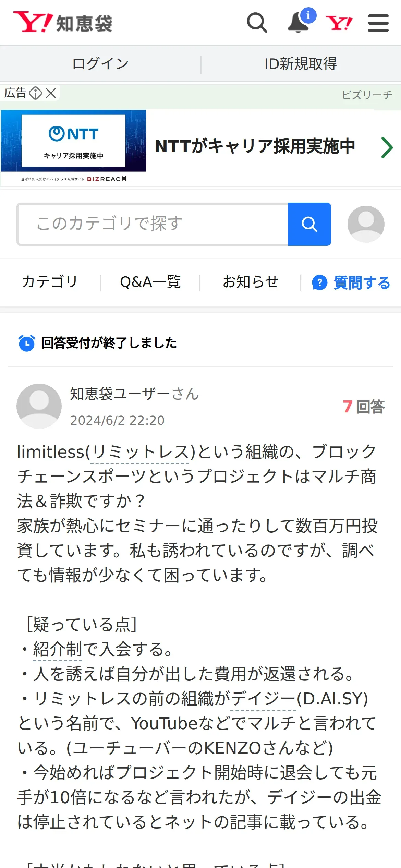Screen dimensions: 401x868
Task: Click ID新規取得 link
Action: pyautogui.click(x=301, y=64)
